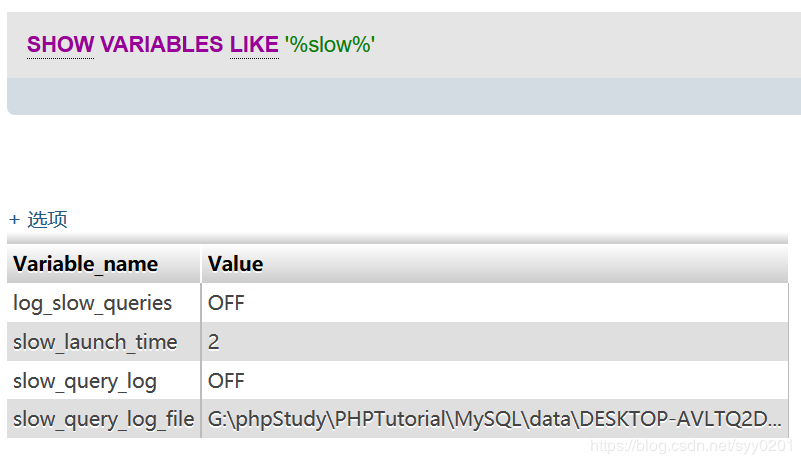Screen dimensions: 801x464
Task: Click the blue-gray bar under the query
Action: point(404,96)
